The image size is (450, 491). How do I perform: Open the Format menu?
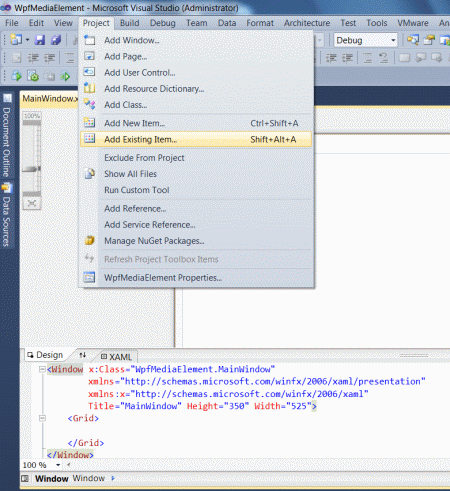pos(260,23)
